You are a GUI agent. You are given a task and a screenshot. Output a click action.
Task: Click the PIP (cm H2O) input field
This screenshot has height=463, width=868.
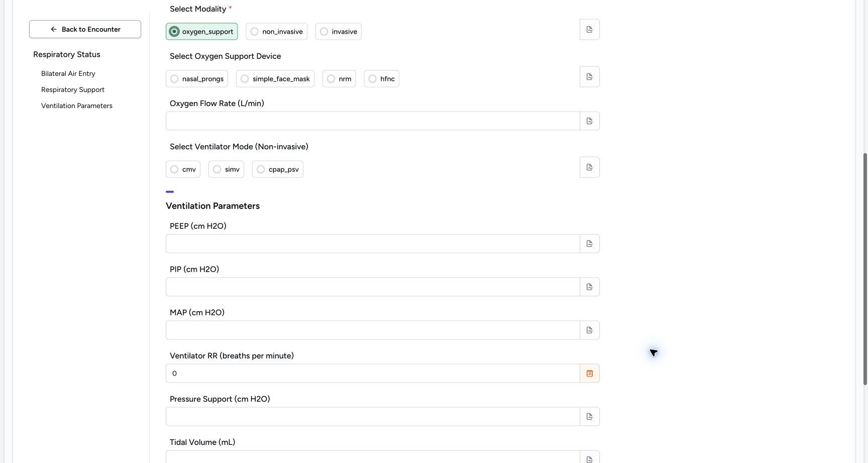coord(373,287)
